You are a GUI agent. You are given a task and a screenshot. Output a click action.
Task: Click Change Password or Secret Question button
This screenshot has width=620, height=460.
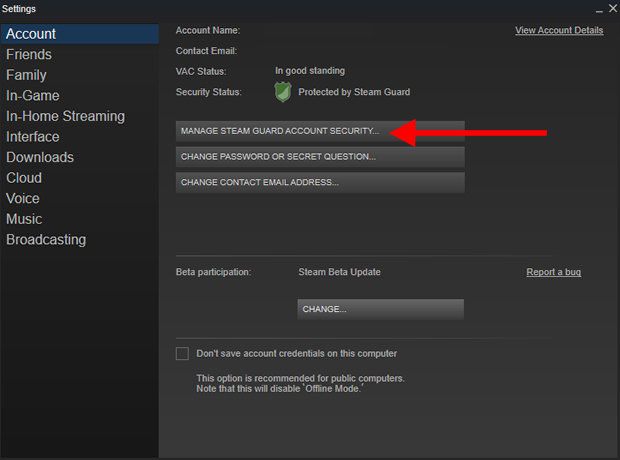coord(320,157)
